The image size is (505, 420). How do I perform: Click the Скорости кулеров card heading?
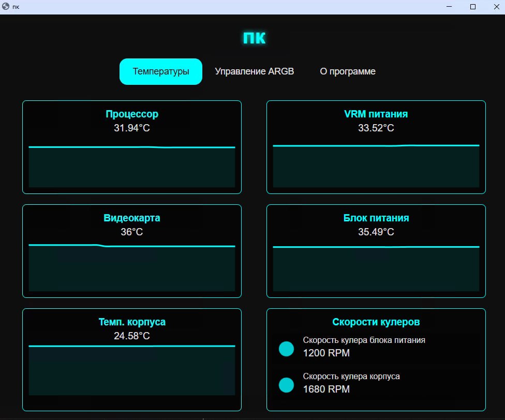click(x=376, y=322)
